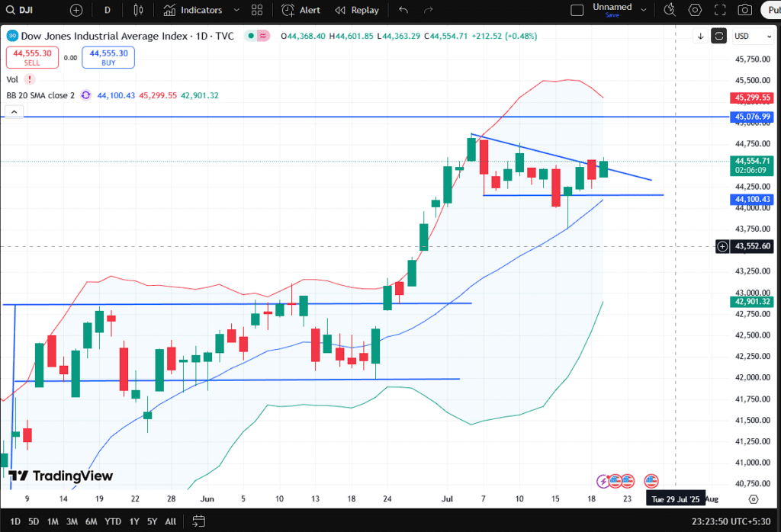Start bar Replay mode

point(357,10)
